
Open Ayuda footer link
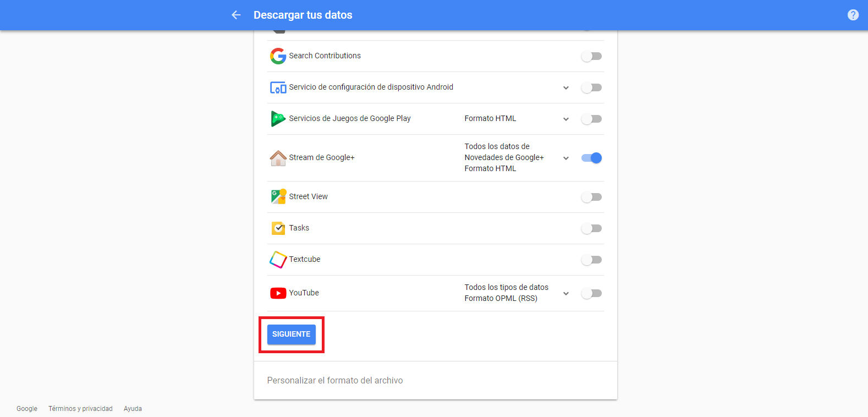(133, 409)
